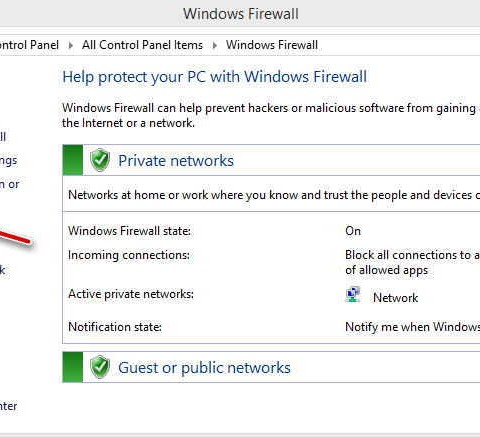
Task: Expand the Guest or public networks section
Action: [x=204, y=368]
